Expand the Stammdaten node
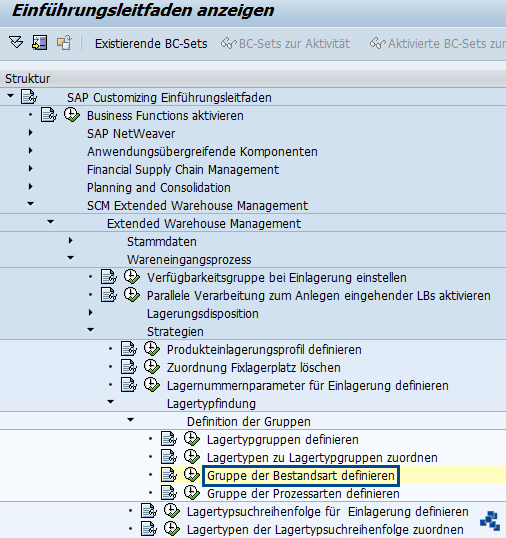The height and width of the screenshot is (538, 506). pyautogui.click(x=71, y=241)
